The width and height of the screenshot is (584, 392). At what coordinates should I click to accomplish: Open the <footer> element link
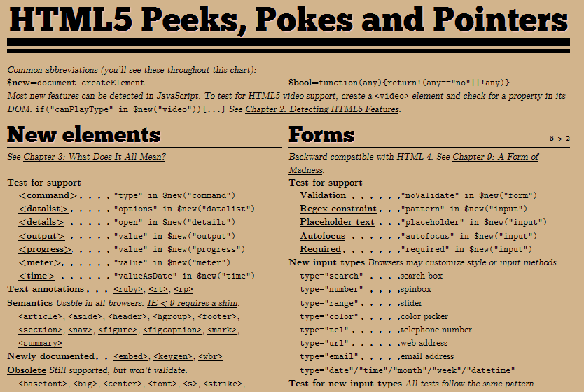[217, 317]
